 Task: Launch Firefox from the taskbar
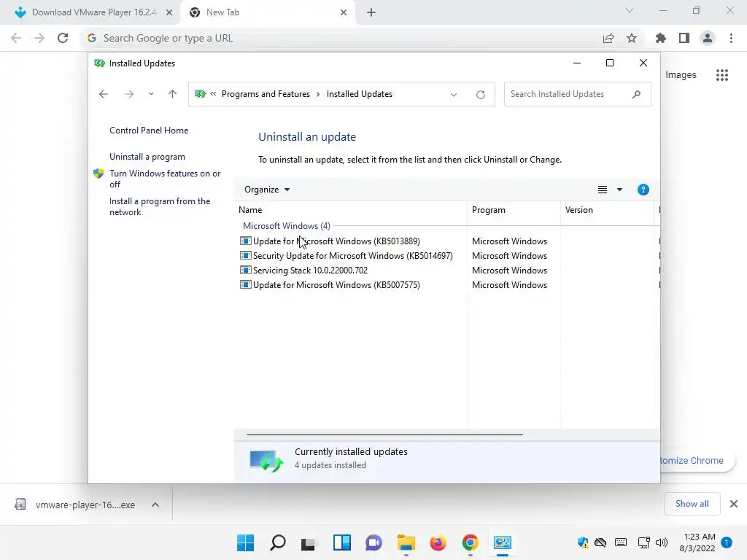pos(438,542)
